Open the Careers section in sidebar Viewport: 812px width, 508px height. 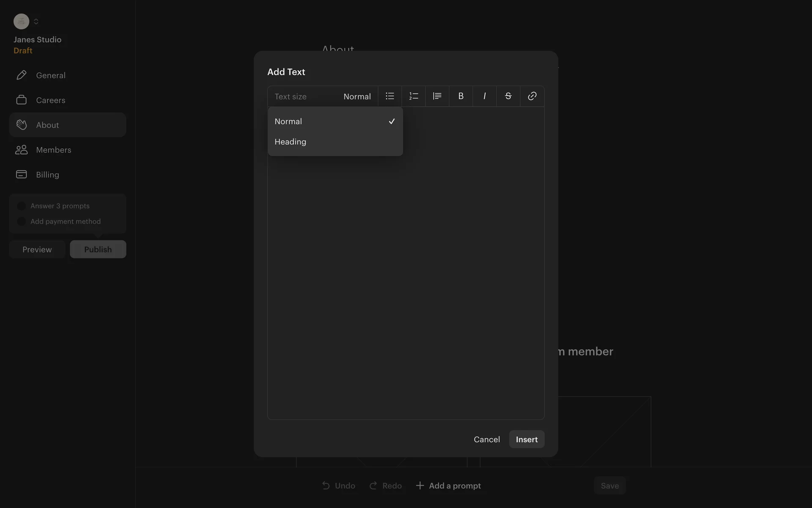tap(50, 100)
